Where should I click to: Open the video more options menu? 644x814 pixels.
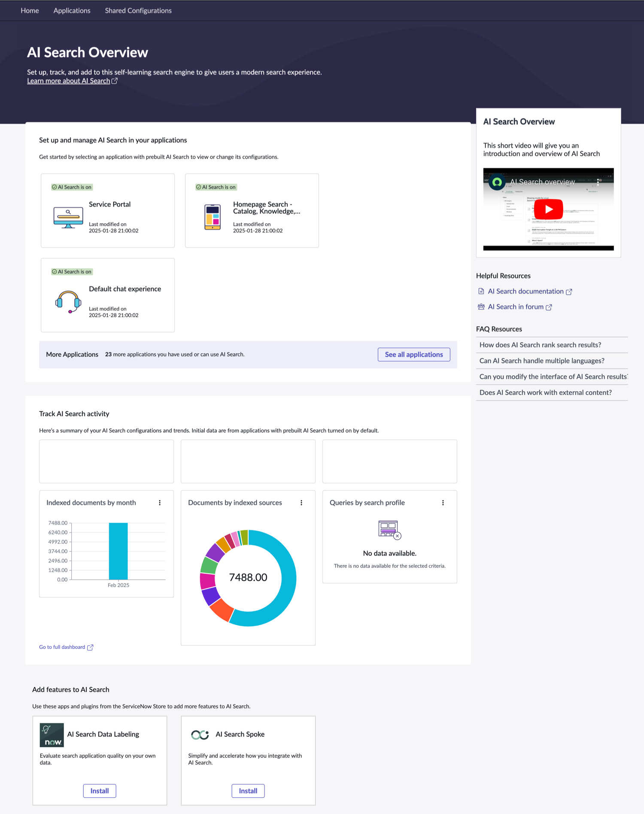598,182
